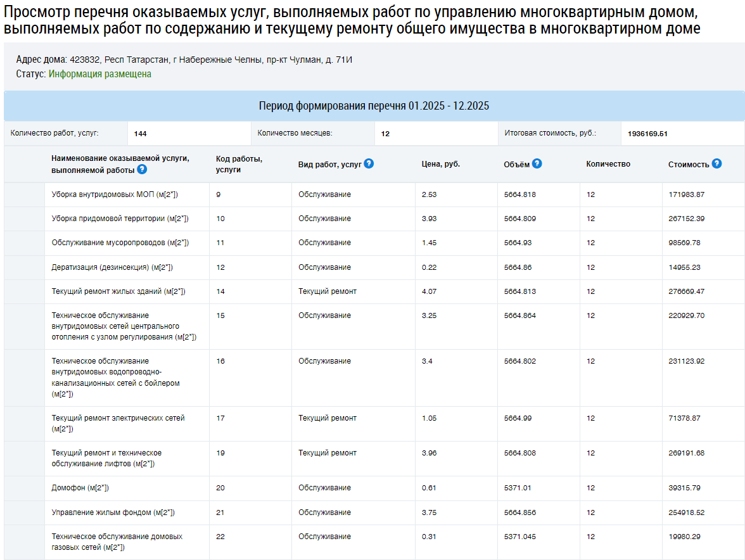
Task: Click price value 0.61
Action: [x=429, y=488]
